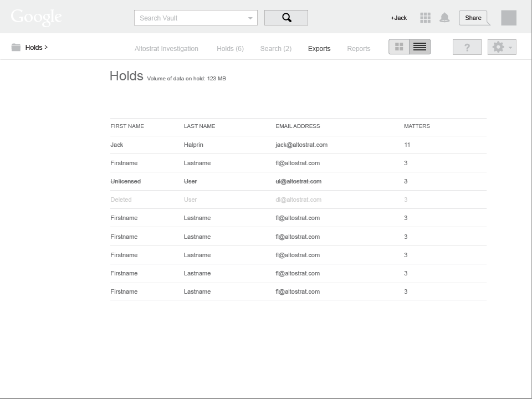Select the Jack first name cell
The height and width of the screenshot is (399, 532).
(117, 145)
